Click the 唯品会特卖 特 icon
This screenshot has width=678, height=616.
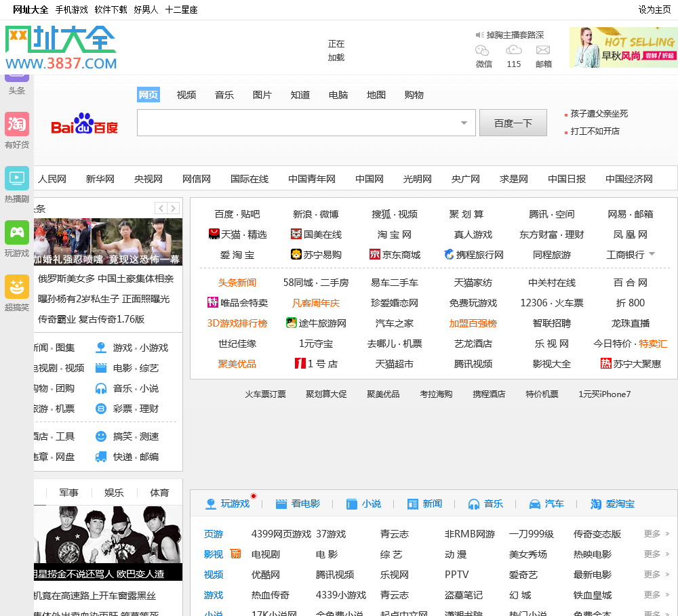(213, 303)
